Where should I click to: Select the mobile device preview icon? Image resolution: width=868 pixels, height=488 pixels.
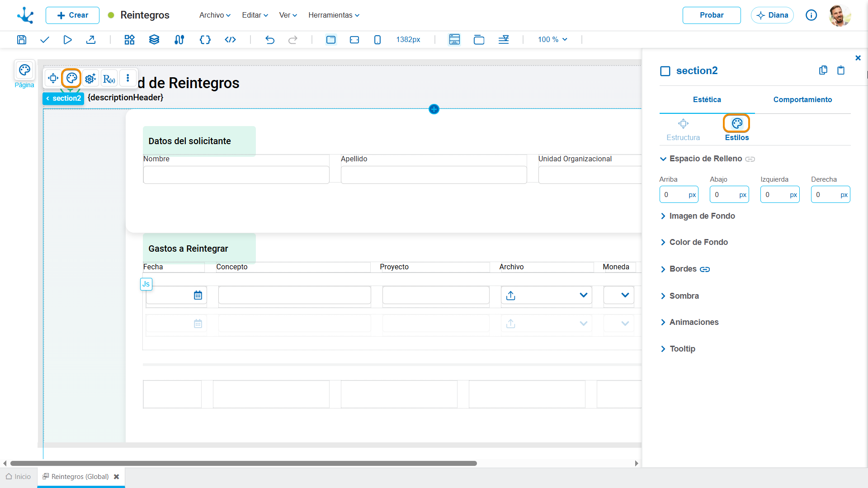coord(377,40)
